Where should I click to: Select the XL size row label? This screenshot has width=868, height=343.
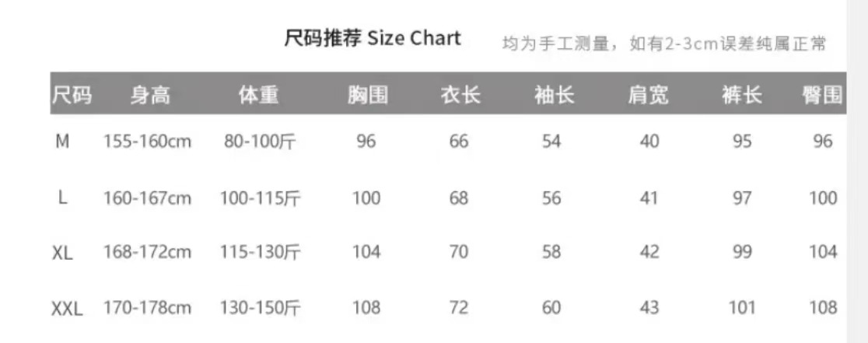click(x=63, y=253)
